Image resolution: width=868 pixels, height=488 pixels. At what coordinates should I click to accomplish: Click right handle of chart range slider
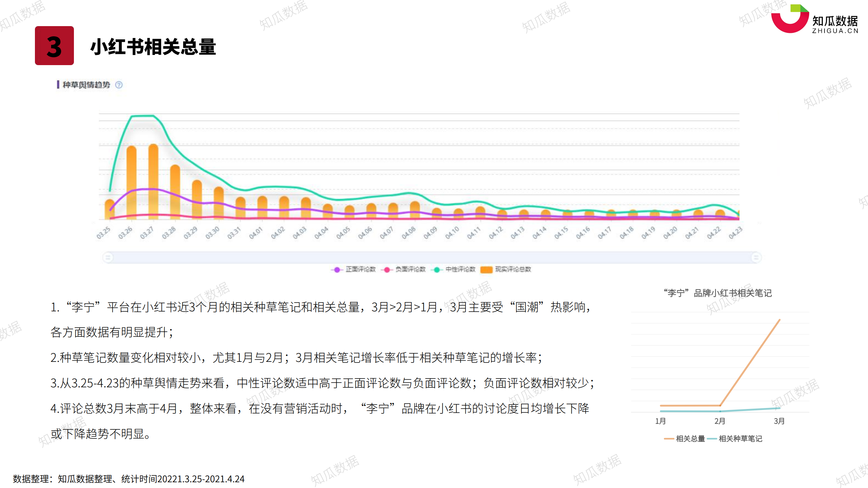click(756, 257)
